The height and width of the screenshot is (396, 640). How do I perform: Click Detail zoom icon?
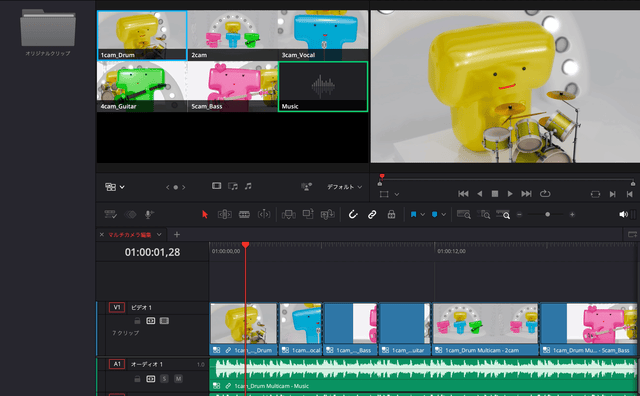484,214
